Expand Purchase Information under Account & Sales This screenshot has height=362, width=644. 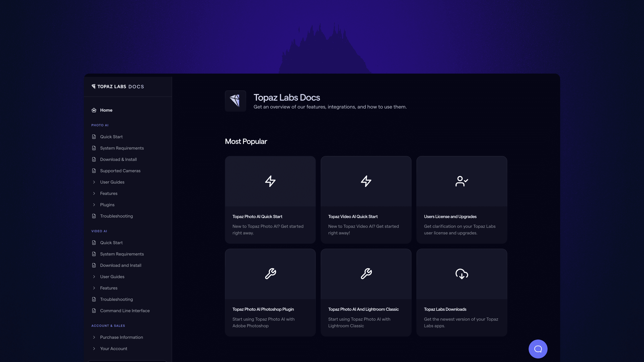click(121, 337)
